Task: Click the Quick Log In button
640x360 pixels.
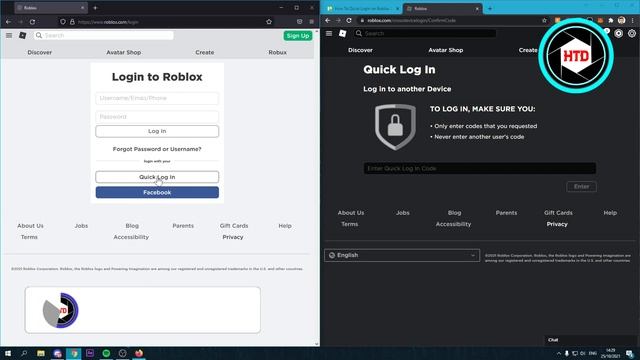Action: click(x=157, y=177)
